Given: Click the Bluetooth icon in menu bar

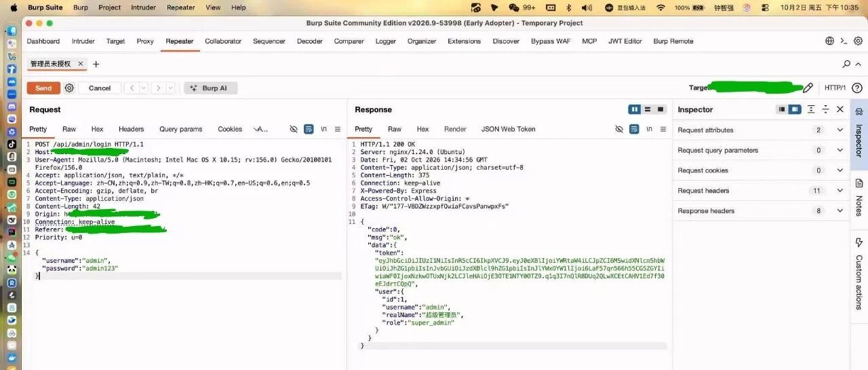Looking at the screenshot, I should (x=569, y=7).
